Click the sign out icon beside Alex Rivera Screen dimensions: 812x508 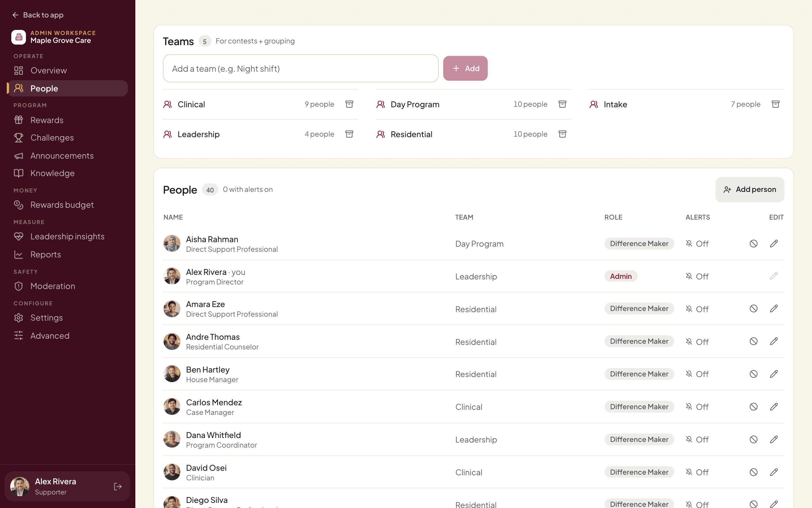[118, 487]
